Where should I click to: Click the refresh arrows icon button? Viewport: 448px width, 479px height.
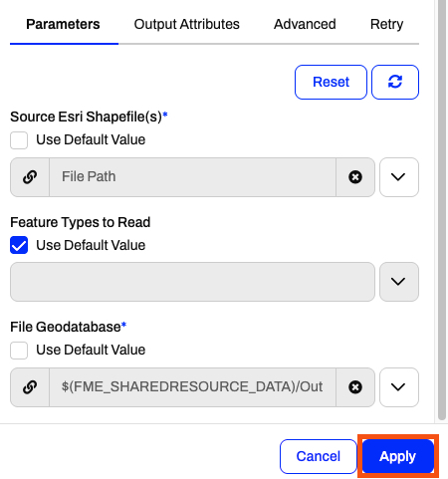pos(395,82)
